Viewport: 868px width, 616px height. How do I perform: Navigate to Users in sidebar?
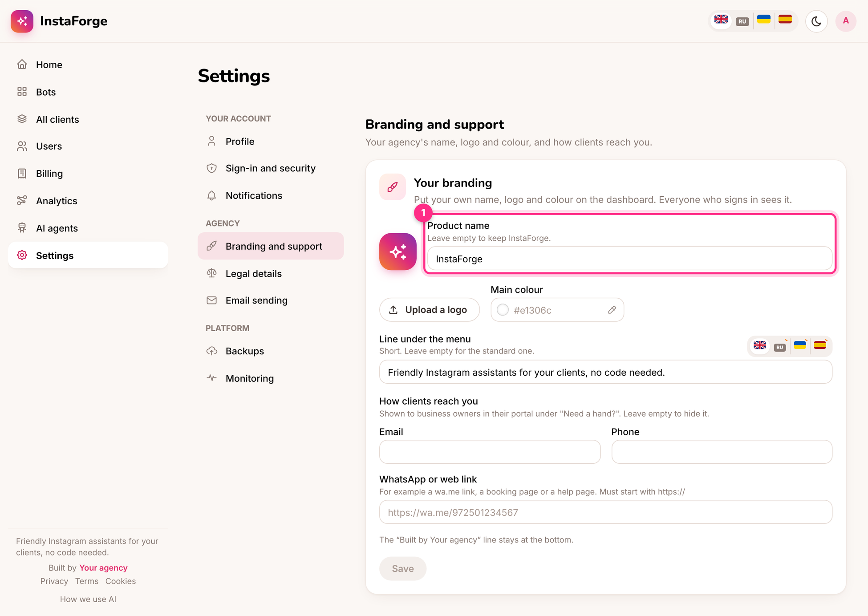[88, 146]
